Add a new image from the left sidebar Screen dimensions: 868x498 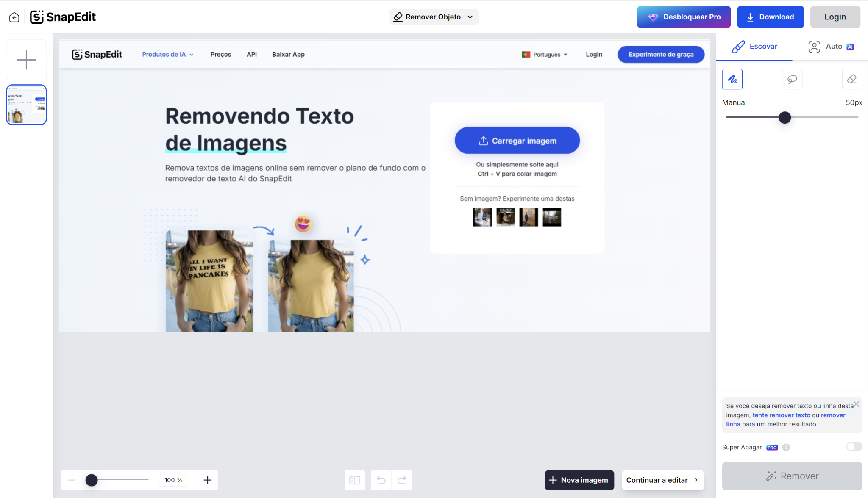tap(26, 60)
